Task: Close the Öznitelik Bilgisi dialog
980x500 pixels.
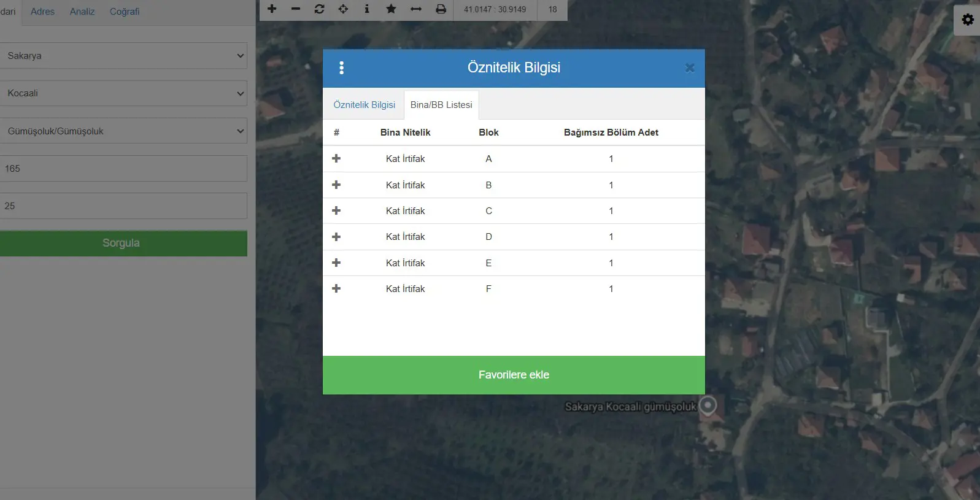Action: 690,68
